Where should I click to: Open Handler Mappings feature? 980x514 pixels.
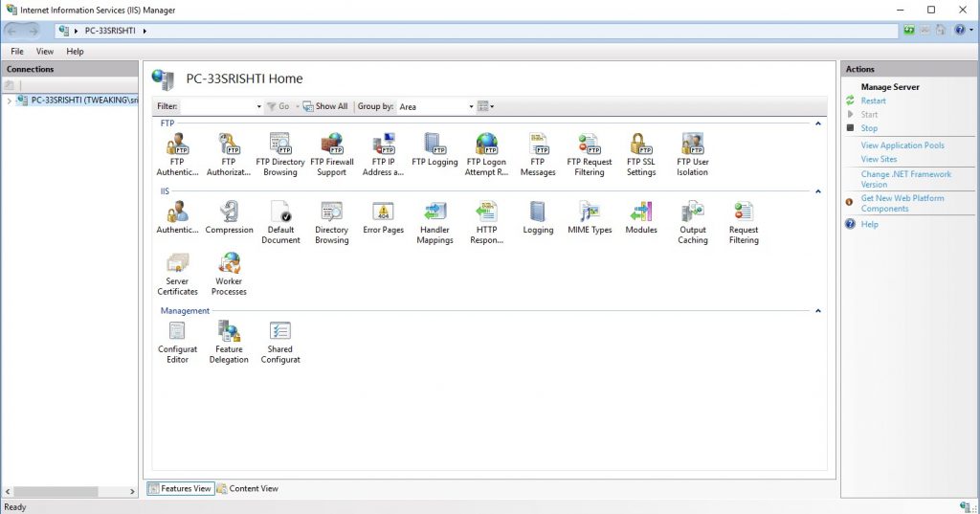pyautogui.click(x=434, y=223)
